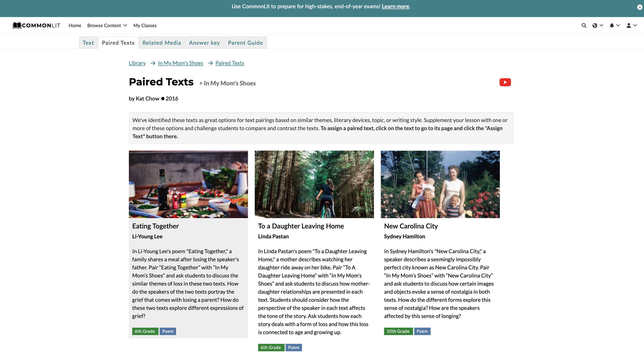Click 6th Grade tag under Daughter Leaving Home

271,347
